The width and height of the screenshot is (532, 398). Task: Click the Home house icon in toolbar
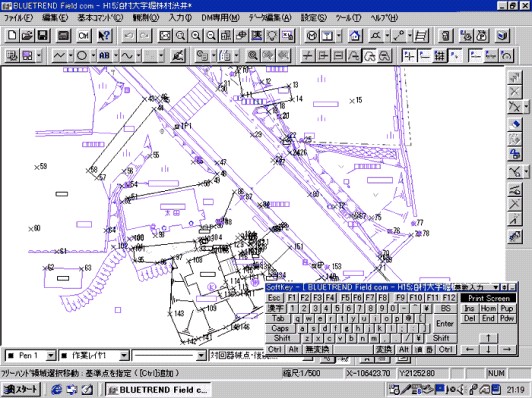[355, 36]
